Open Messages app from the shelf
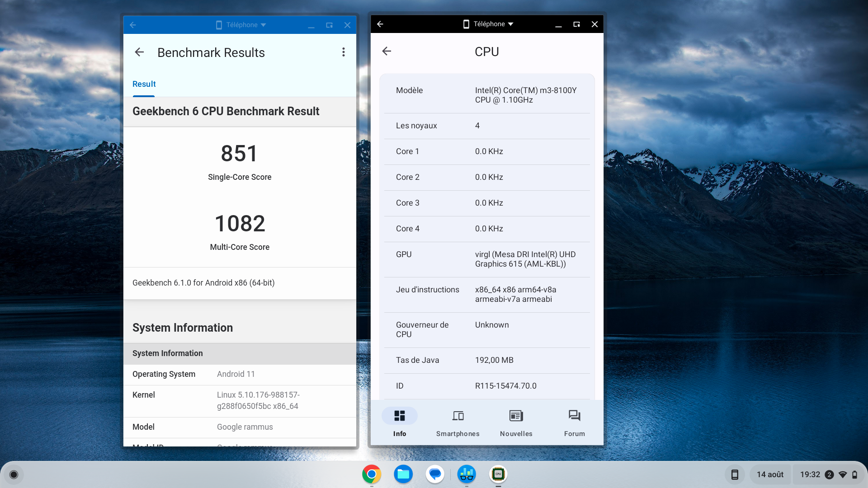 click(435, 474)
